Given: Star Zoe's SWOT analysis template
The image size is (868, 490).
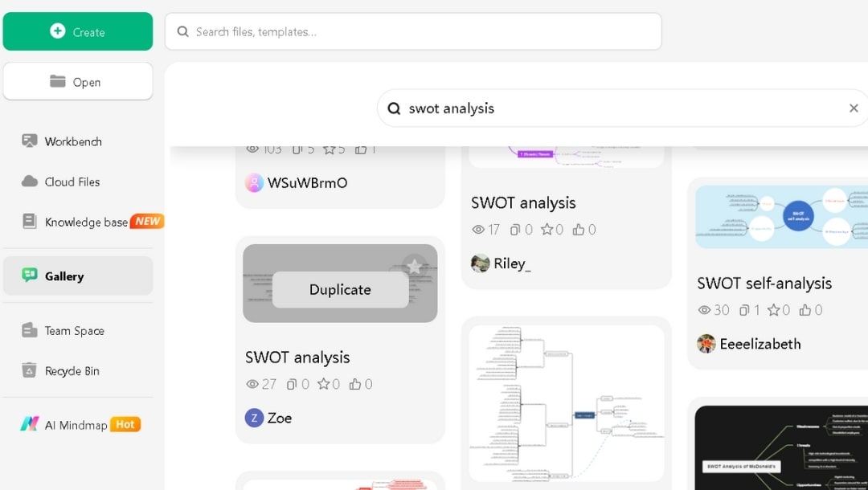Looking at the screenshot, I should click(x=324, y=384).
